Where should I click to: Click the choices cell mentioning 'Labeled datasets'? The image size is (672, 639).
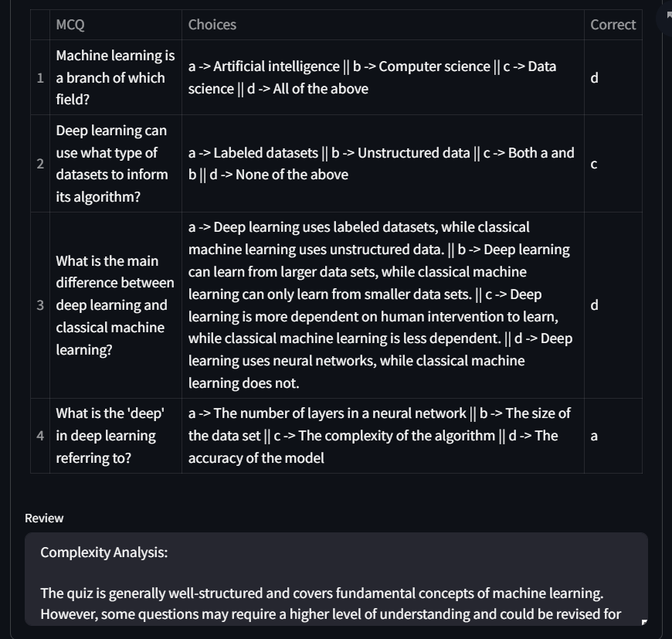382,164
